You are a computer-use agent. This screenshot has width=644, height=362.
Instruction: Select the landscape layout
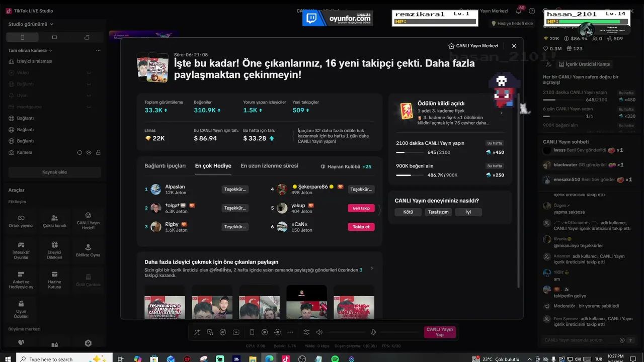point(54,37)
